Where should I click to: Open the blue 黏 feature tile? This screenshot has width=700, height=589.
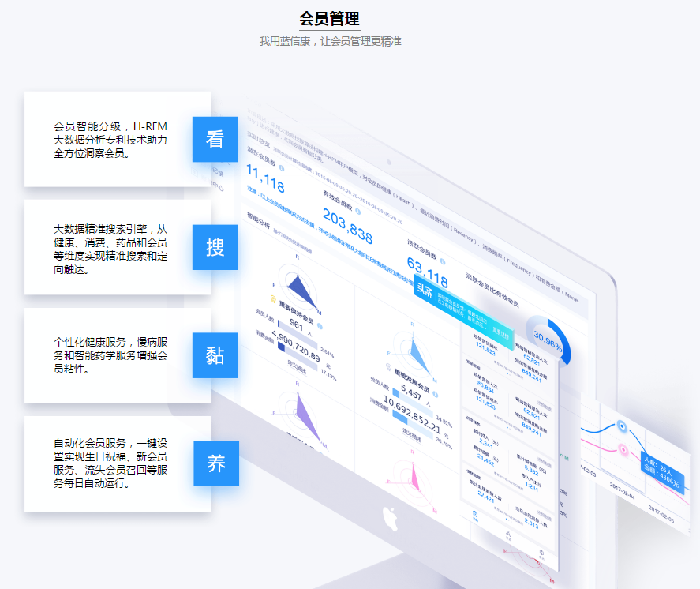tap(215, 355)
